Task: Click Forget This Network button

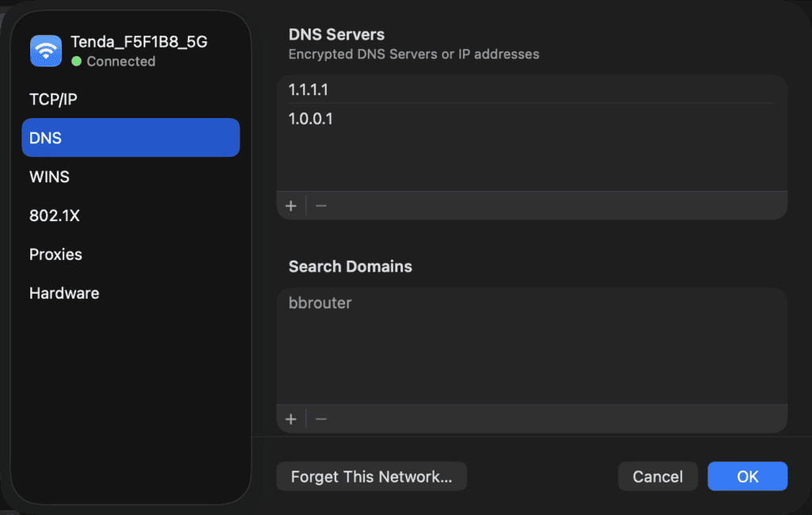Action: [371, 476]
